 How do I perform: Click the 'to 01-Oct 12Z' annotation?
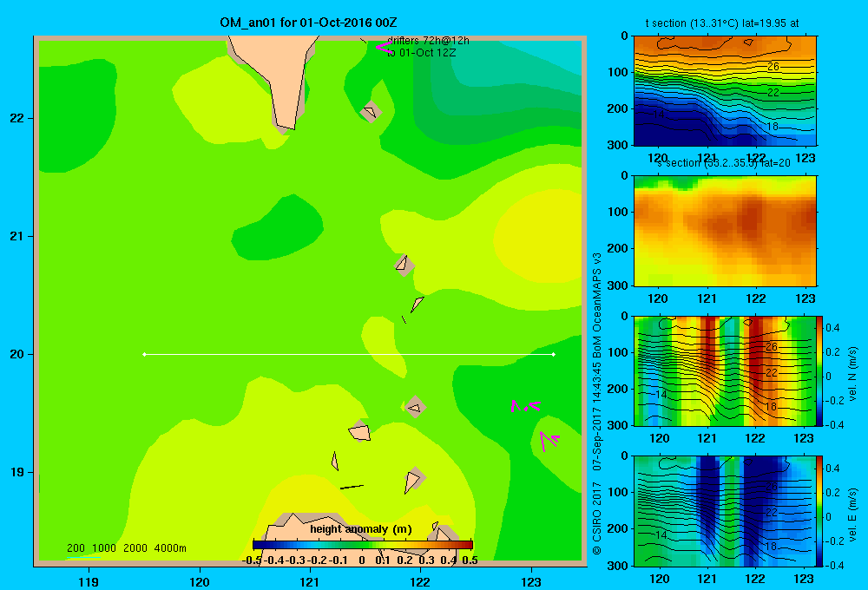[x=421, y=53]
